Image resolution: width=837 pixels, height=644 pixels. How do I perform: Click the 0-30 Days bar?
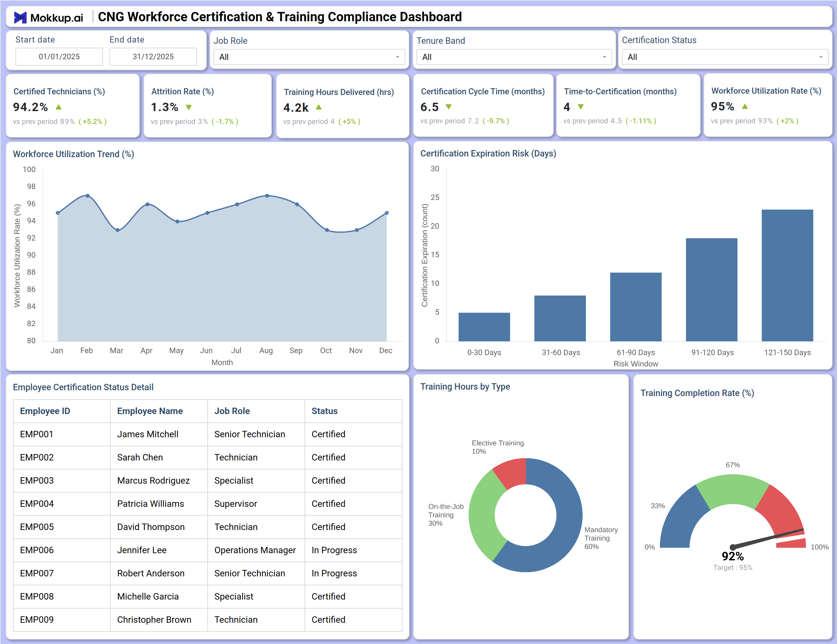[484, 327]
